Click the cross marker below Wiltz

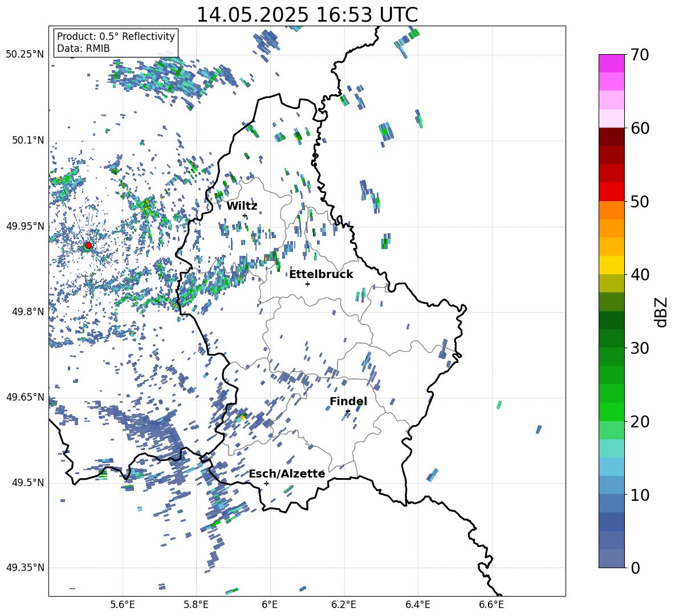coord(245,216)
